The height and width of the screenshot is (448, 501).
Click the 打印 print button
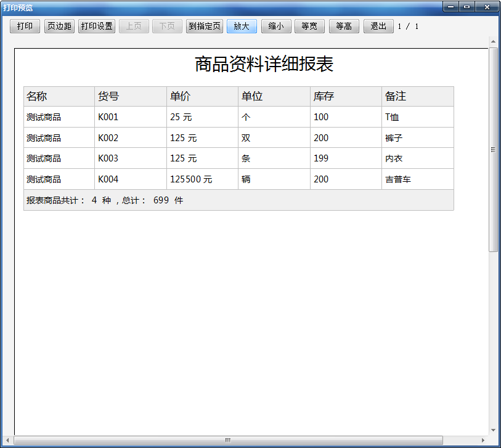point(25,26)
